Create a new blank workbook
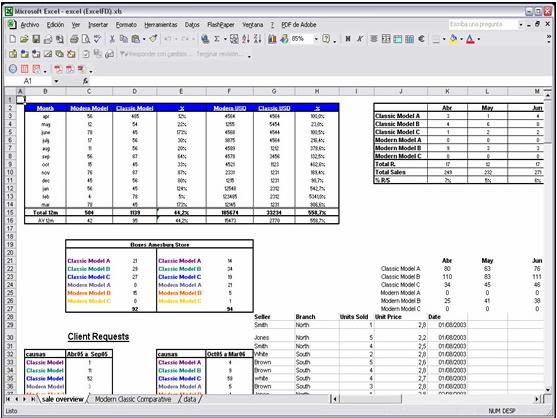The image size is (557, 418). (x=12, y=39)
